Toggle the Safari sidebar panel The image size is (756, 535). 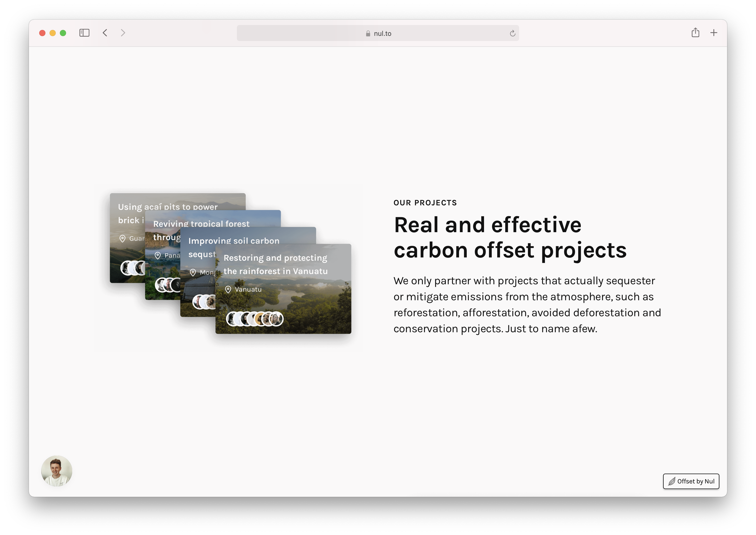[x=84, y=33]
